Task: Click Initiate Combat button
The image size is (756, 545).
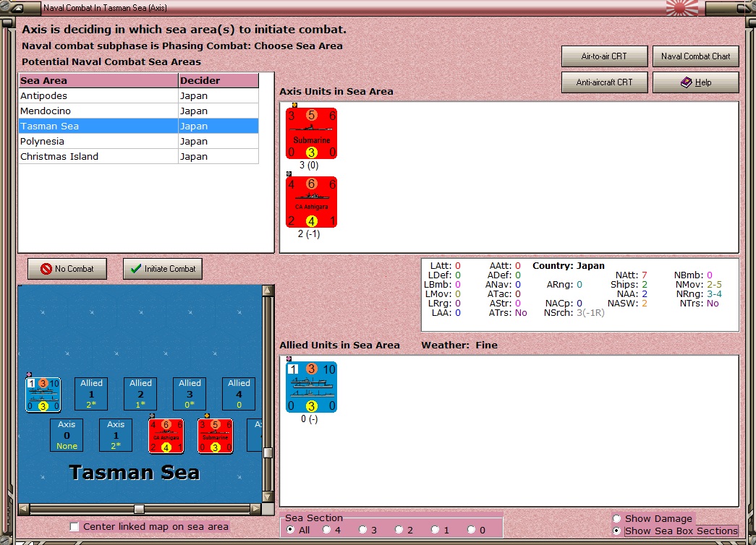Action: pos(163,269)
